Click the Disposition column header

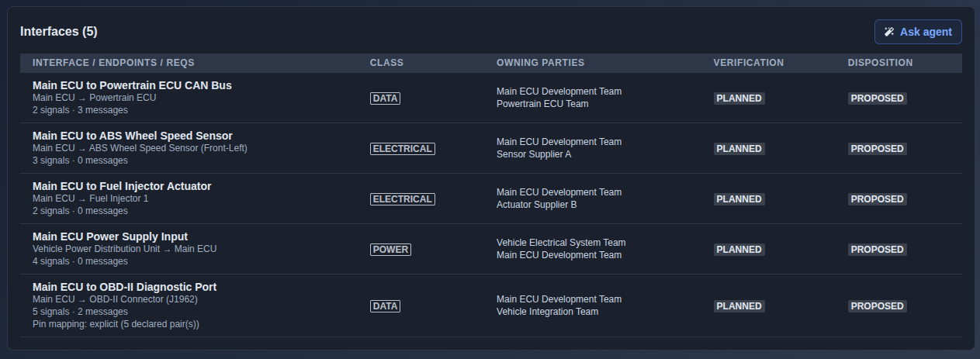(x=880, y=63)
